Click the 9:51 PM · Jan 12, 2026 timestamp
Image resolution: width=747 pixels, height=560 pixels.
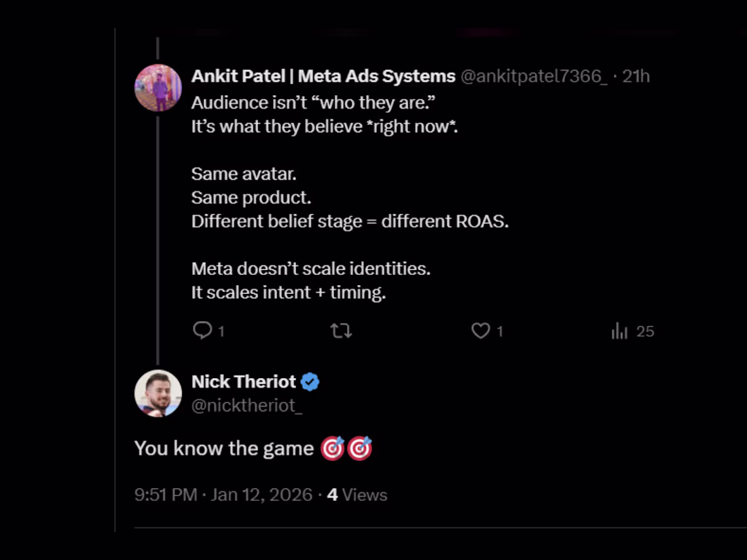click(x=223, y=495)
